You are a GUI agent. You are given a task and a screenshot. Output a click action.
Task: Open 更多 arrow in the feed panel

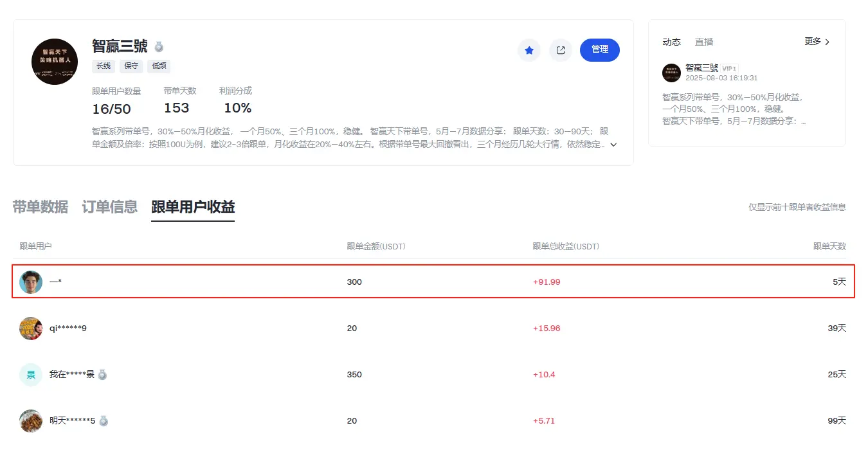817,41
